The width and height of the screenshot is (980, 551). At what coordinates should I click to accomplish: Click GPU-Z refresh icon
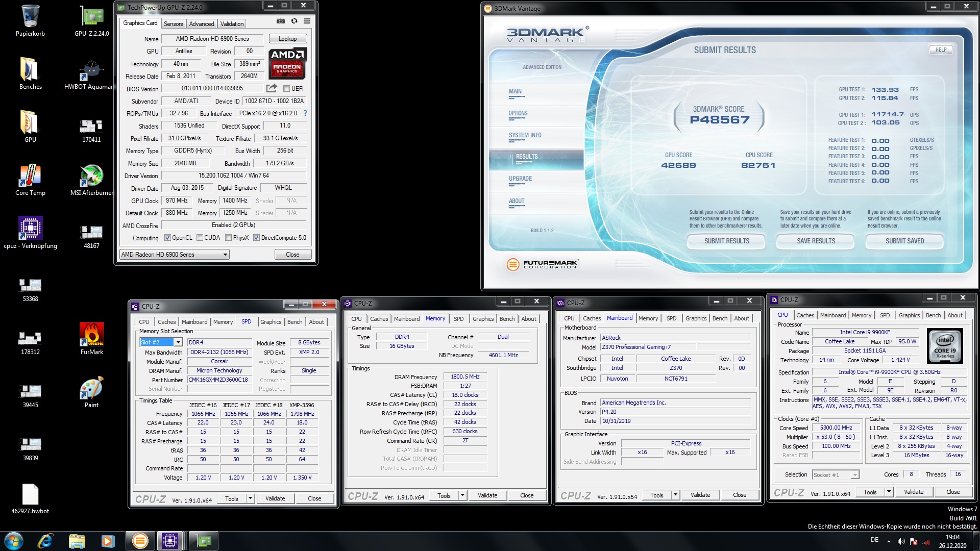click(x=294, y=21)
